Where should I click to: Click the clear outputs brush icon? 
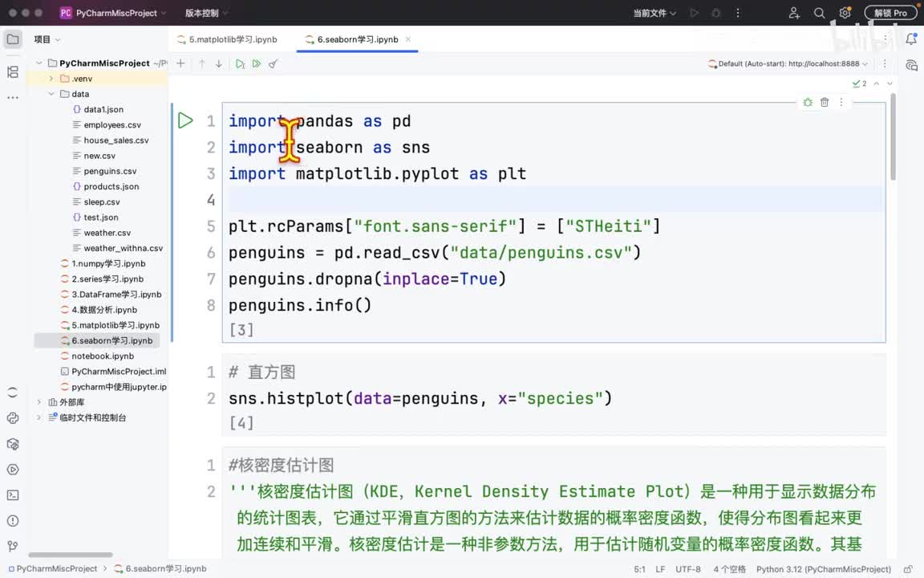(273, 63)
